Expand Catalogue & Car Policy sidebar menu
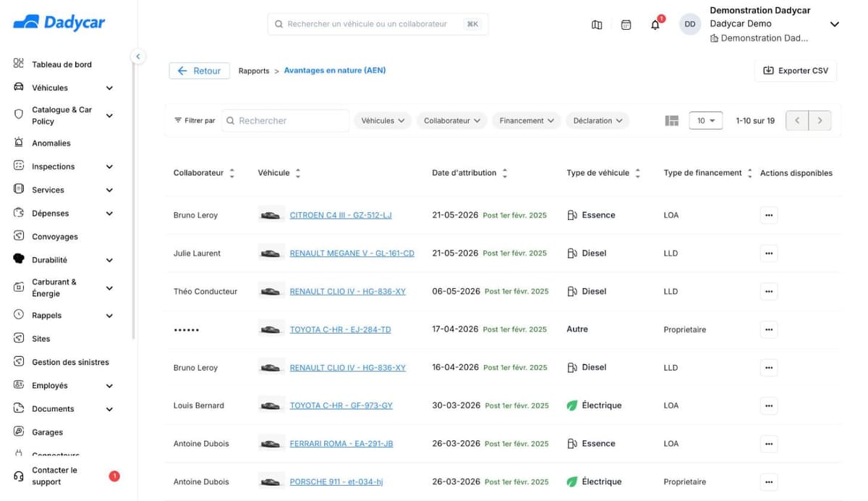The image size is (868, 501). tap(109, 116)
